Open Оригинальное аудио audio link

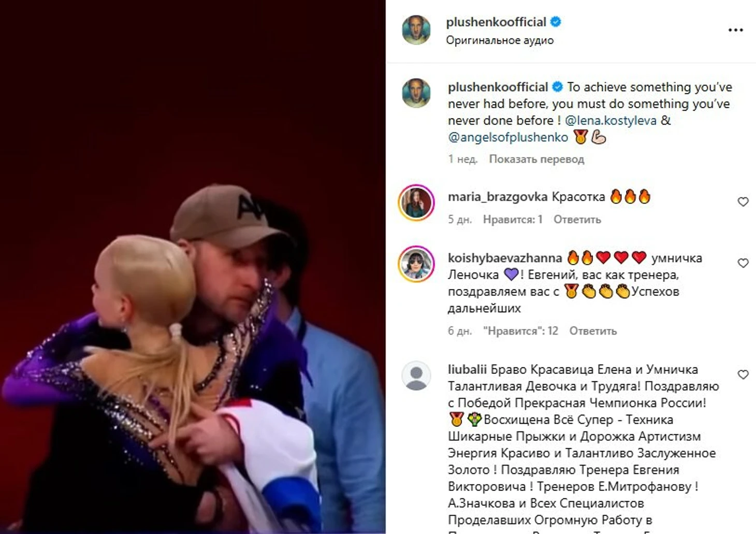[500, 40]
